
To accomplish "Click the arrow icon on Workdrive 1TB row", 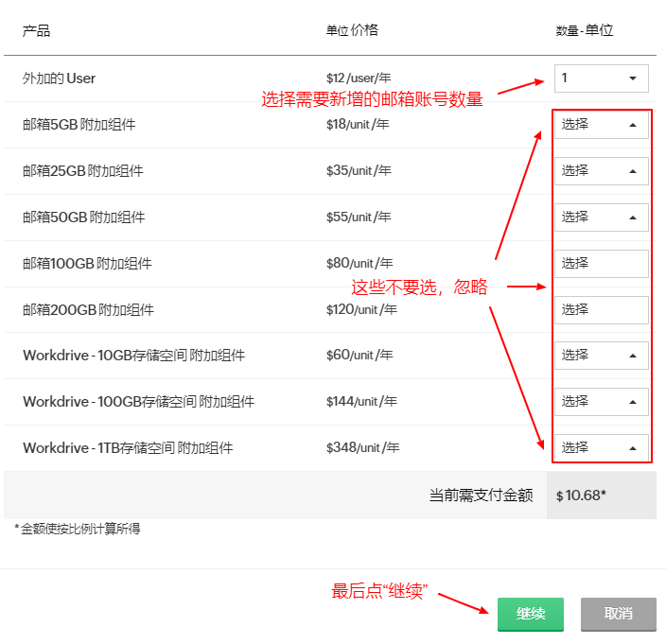I will [632, 448].
